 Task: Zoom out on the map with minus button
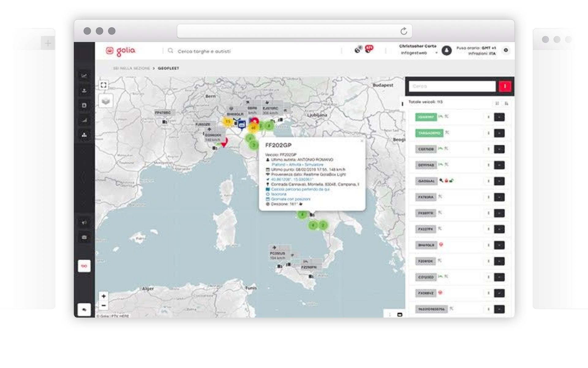point(104,305)
